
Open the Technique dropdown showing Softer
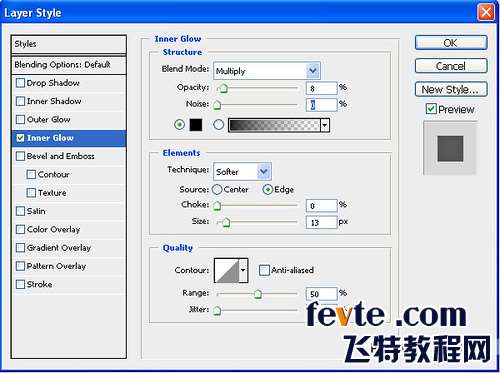click(x=242, y=172)
